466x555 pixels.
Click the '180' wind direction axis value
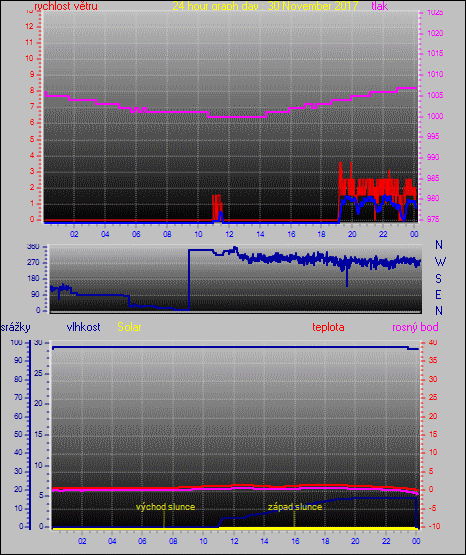(33, 279)
